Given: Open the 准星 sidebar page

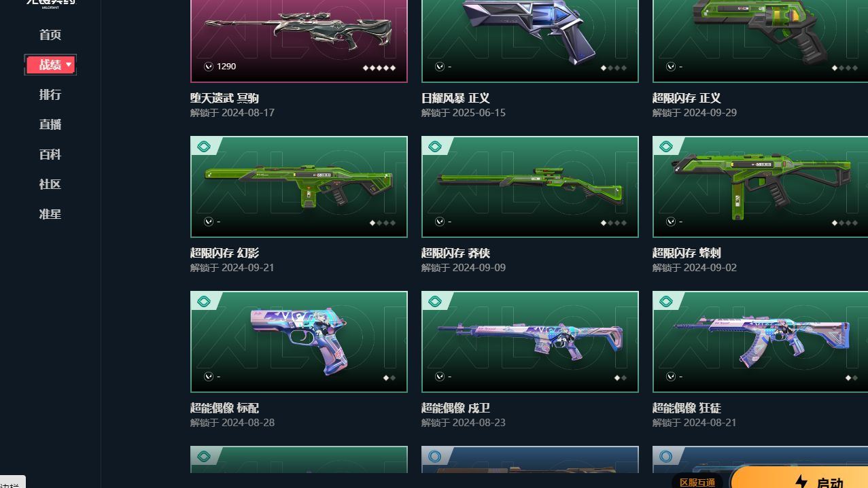Looking at the screenshot, I should [50, 214].
